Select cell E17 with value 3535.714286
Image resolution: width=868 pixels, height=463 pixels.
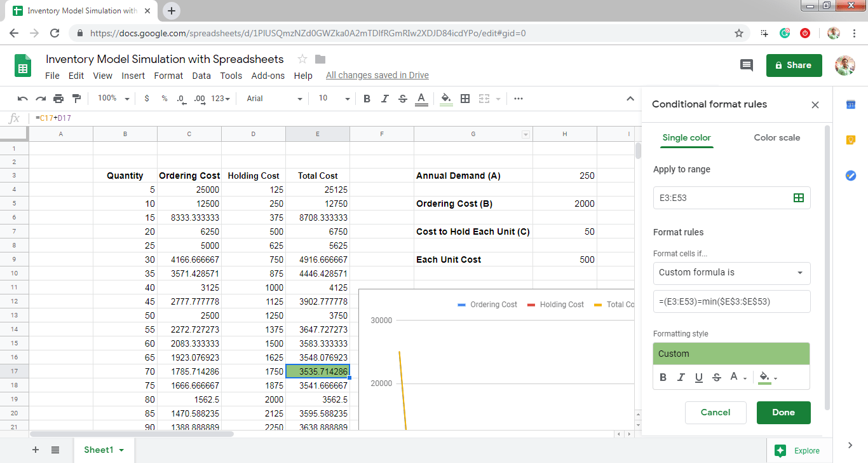click(318, 371)
